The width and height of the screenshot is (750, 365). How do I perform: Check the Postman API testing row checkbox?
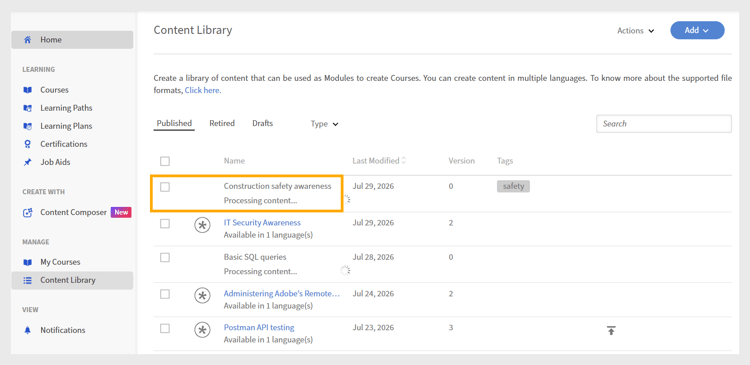coord(165,328)
